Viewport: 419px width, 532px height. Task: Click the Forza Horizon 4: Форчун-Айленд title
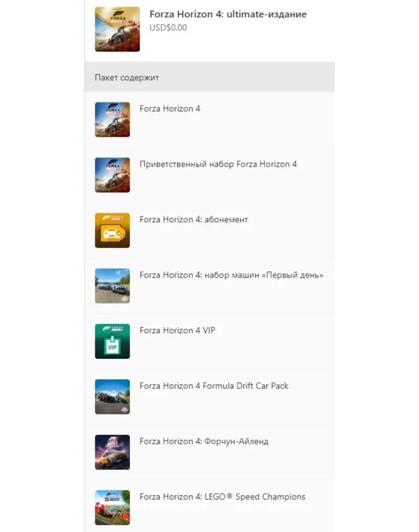204,441
